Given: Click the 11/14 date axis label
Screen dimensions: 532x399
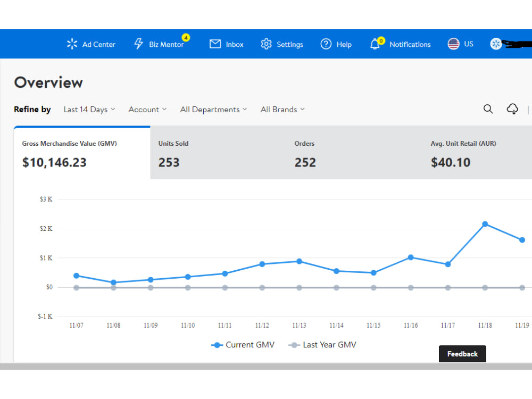Looking at the screenshot, I should click(336, 326).
